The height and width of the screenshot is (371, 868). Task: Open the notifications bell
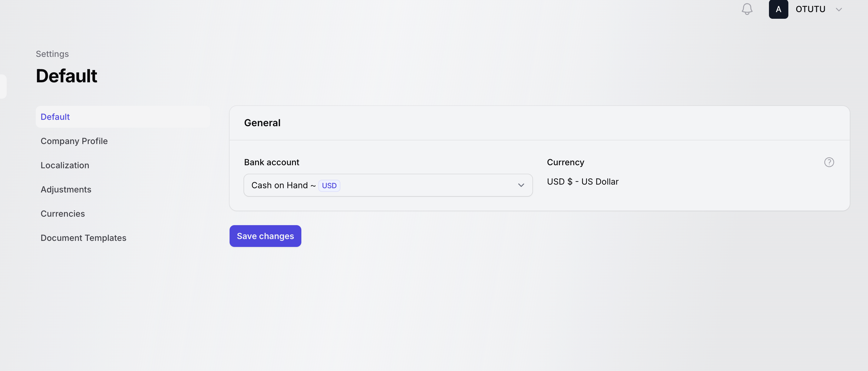[x=747, y=9]
